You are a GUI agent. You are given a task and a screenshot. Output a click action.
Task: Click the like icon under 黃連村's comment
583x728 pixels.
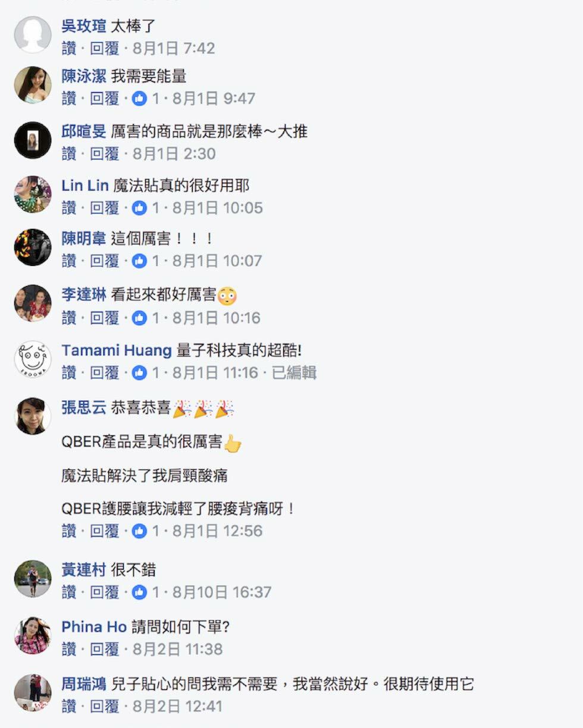tap(139, 592)
